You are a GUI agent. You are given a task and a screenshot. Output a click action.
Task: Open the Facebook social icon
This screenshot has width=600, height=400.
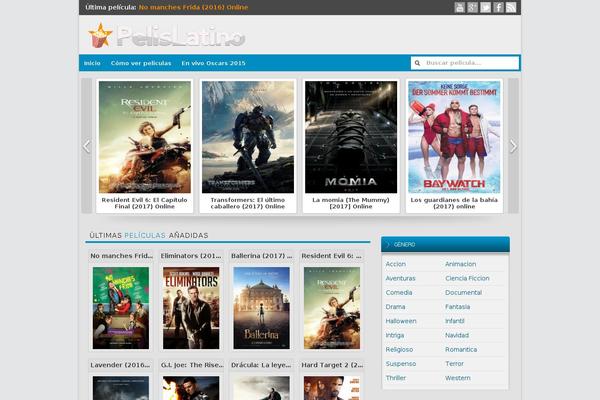(x=498, y=7)
